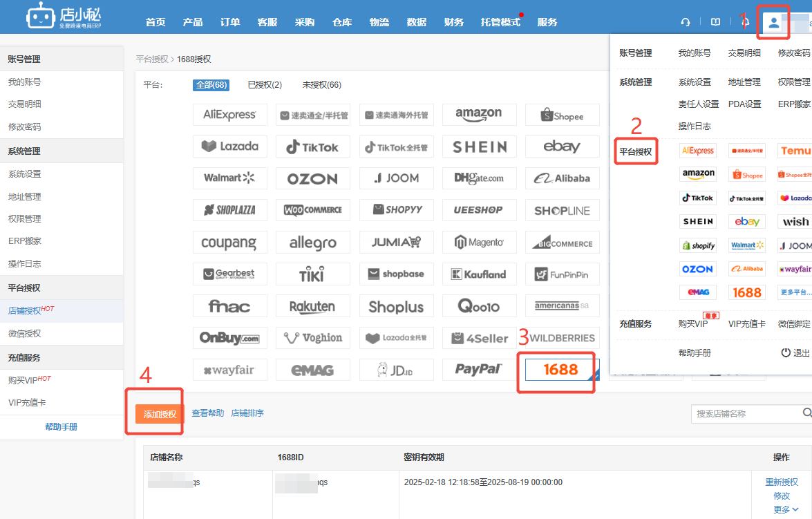Screen dimensions: 812x519
Task: Filter platforms by 已授权(2) tab
Action: click(x=265, y=85)
